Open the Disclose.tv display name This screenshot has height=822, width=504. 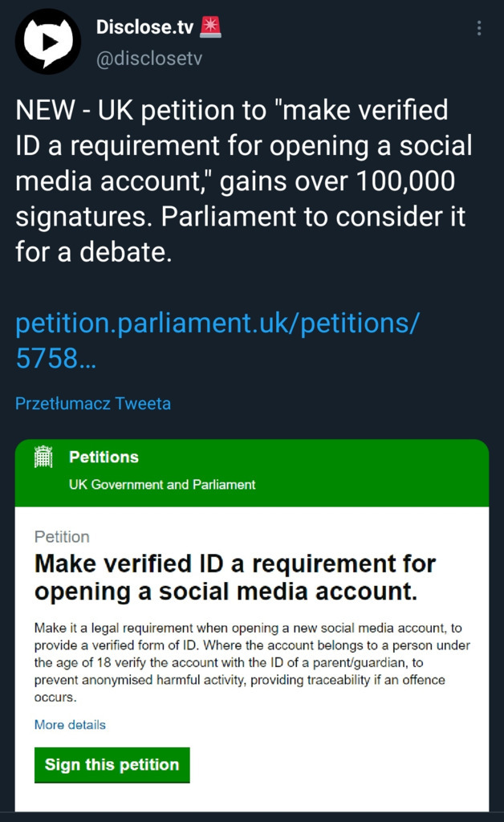145,26
